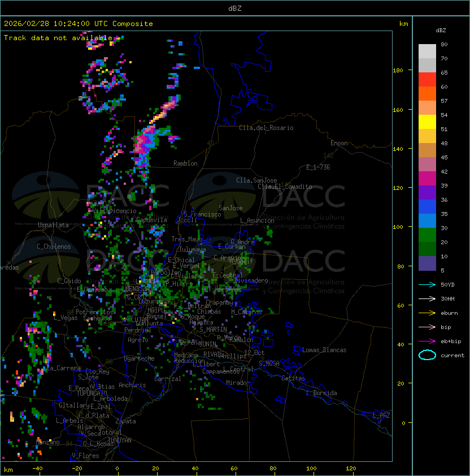The image size is (470, 476).
Task: Click the 'Villavicencio' map label
Action: point(114,211)
